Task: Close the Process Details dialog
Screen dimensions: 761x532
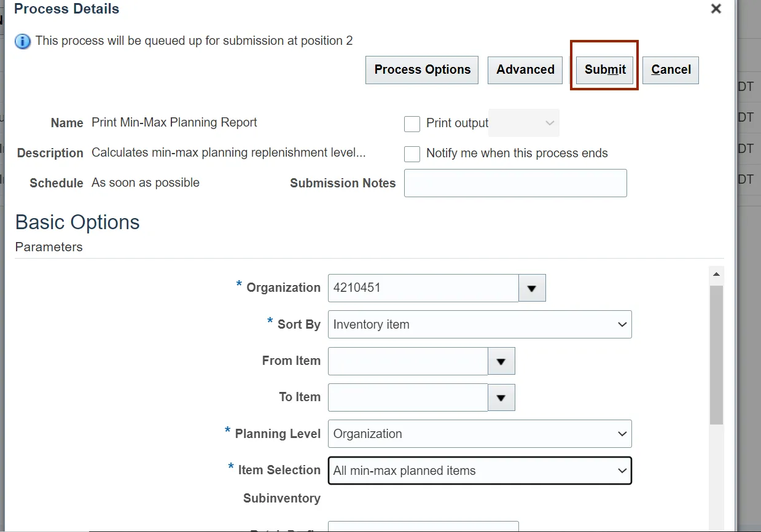Action: tap(716, 9)
